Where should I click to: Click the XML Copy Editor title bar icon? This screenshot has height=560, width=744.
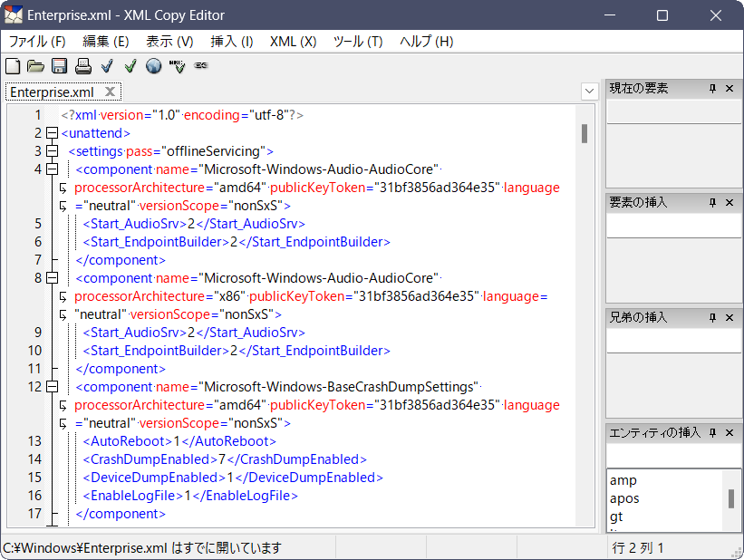(x=14, y=15)
